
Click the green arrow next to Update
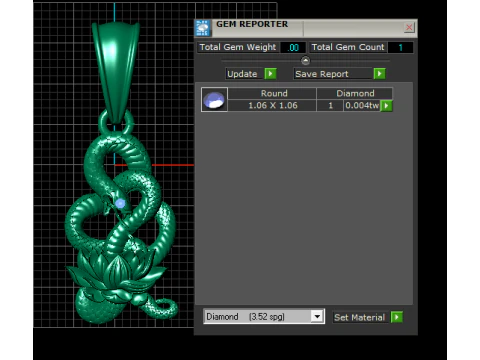point(270,74)
